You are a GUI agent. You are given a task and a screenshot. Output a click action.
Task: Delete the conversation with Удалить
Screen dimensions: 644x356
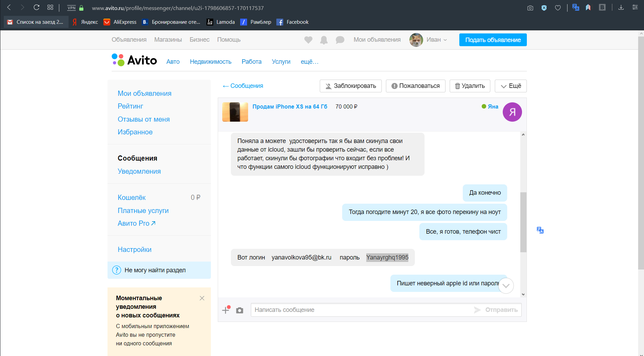click(x=470, y=86)
